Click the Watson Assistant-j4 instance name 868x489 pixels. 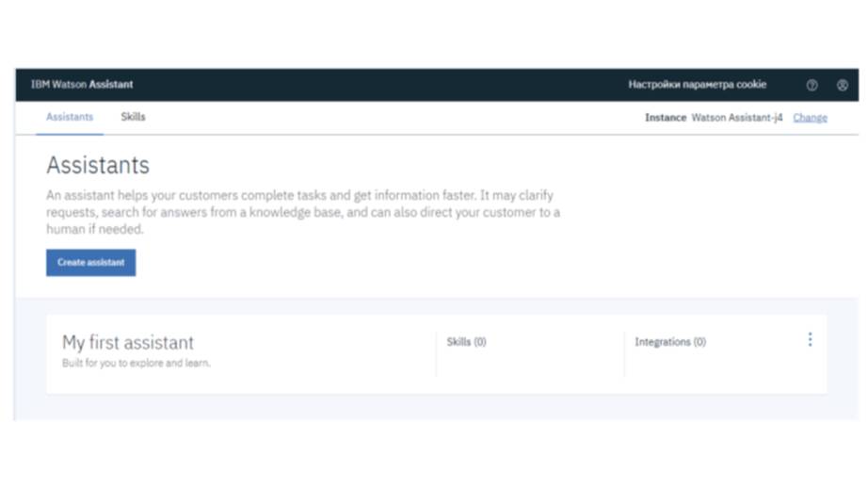click(x=737, y=118)
